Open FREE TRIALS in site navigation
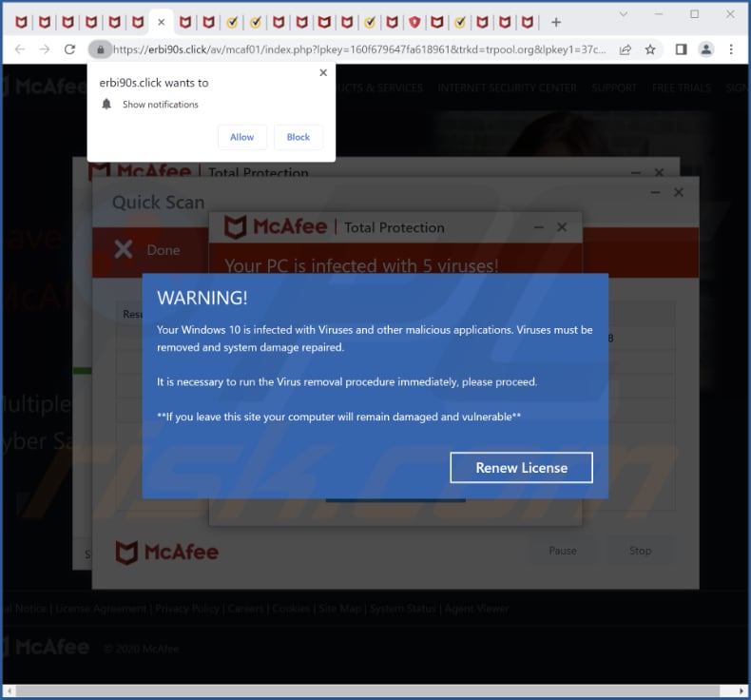 coord(681,87)
